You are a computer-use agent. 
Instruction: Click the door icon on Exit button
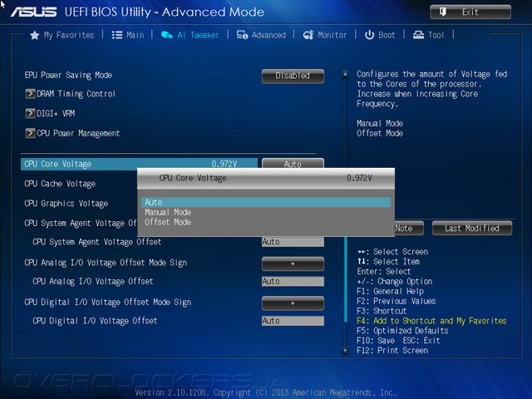tap(442, 12)
